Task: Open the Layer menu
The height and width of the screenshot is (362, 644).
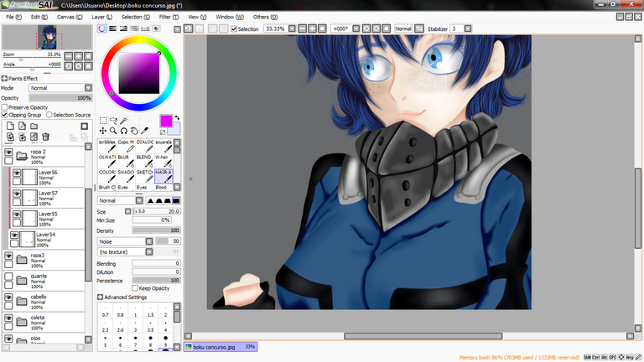Action: coord(101,17)
